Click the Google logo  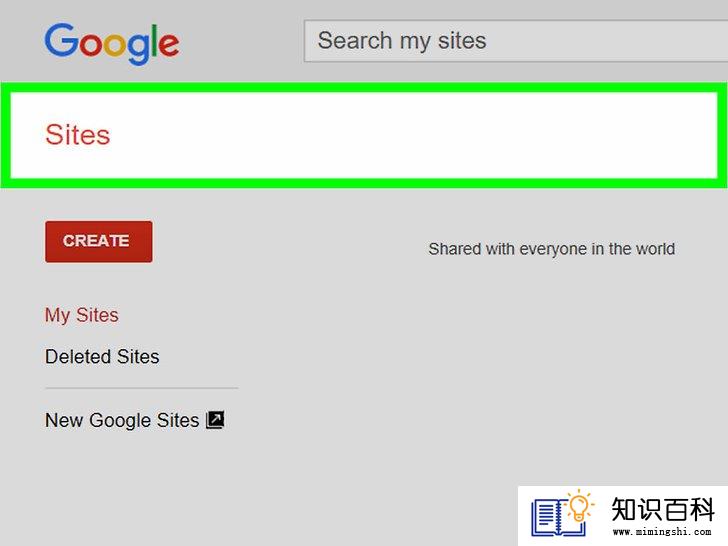tap(112, 44)
